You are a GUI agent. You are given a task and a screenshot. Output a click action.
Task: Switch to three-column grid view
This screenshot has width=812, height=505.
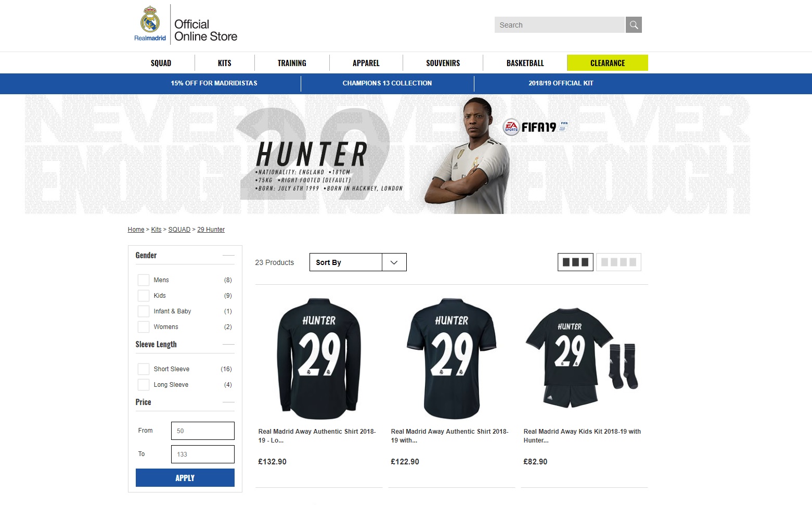coord(575,262)
